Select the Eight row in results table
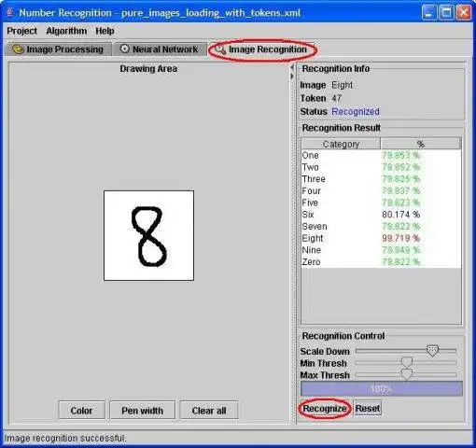476x448 pixels. click(381, 238)
